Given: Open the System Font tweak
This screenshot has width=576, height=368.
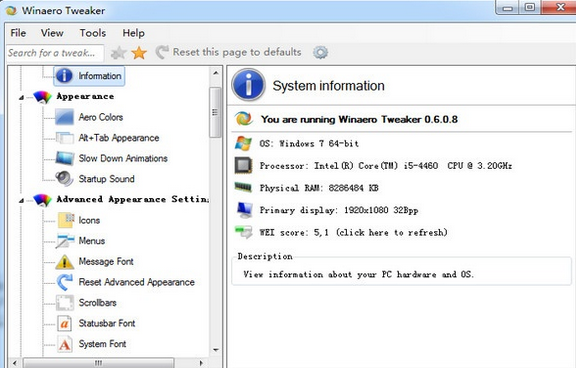Looking at the screenshot, I should (102, 344).
